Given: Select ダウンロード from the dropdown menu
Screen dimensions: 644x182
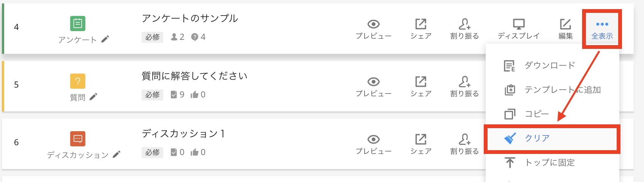Looking at the screenshot, I should 549,66.
